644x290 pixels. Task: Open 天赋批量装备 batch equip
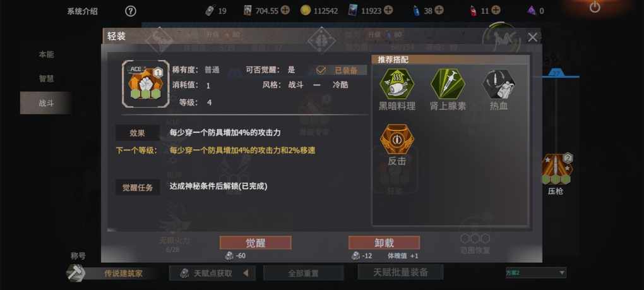pyautogui.click(x=400, y=272)
